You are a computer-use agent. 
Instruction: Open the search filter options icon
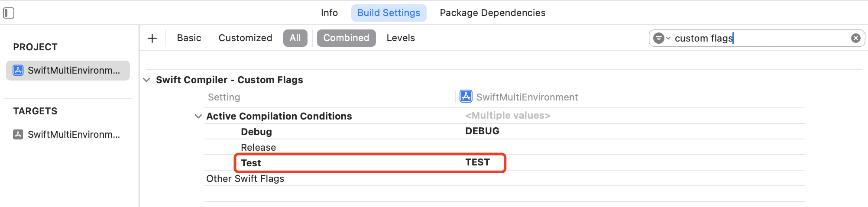[661, 38]
